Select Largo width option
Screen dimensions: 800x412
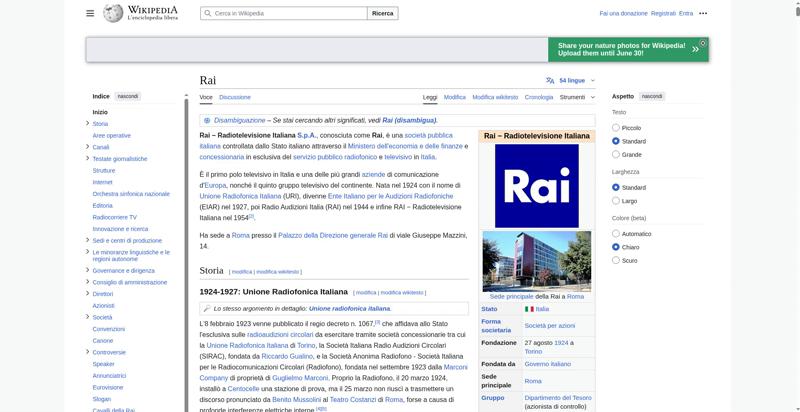616,200
